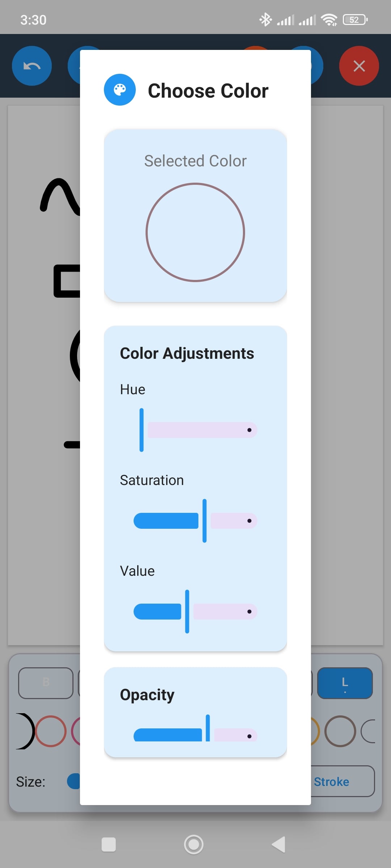This screenshot has width=391, height=868.
Task: Tap the Bluetooth status icon
Action: tap(265, 20)
